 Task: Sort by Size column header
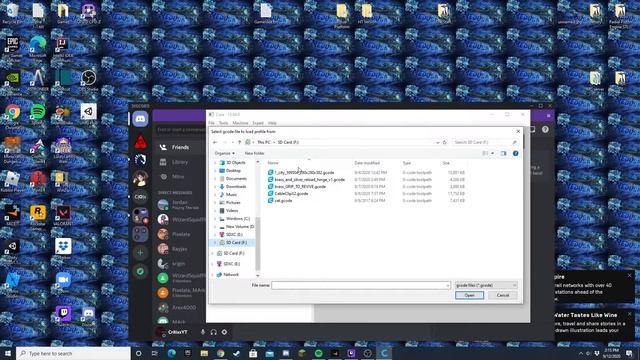[446, 163]
